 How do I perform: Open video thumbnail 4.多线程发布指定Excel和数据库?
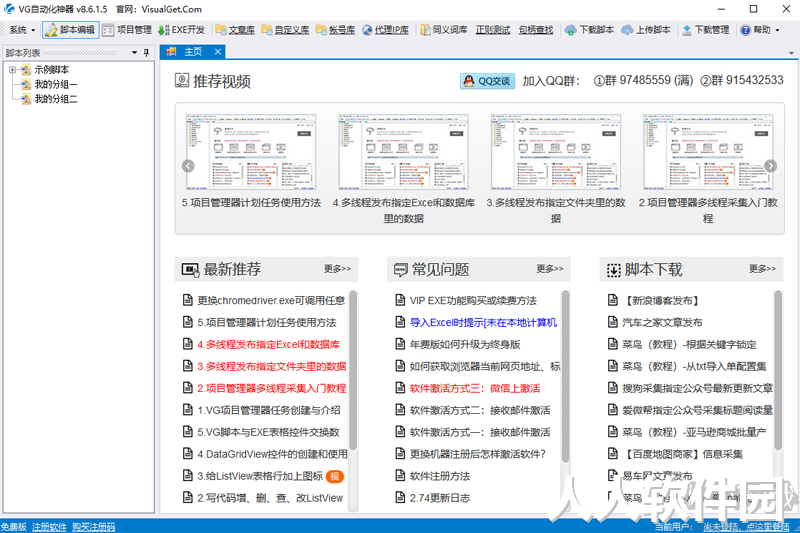(x=403, y=152)
